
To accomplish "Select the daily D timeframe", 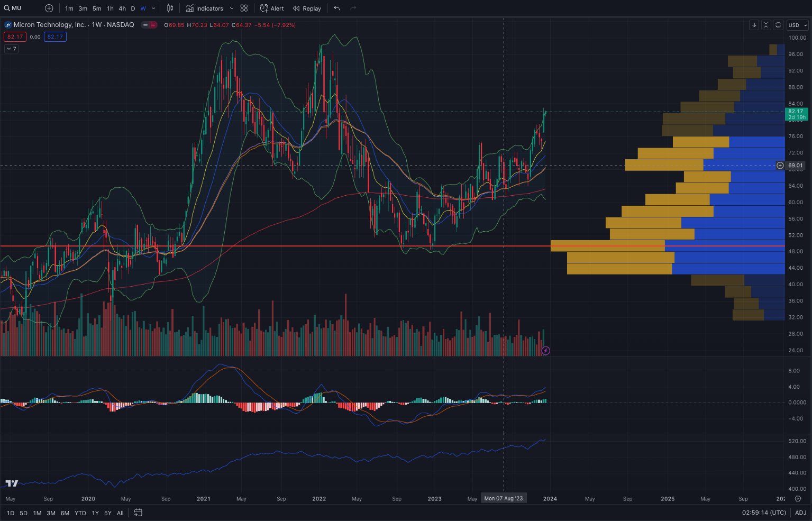I will [133, 8].
